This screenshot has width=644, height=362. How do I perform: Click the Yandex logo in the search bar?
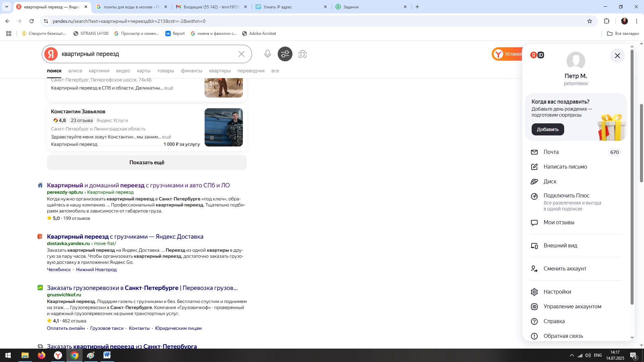tap(51, 54)
